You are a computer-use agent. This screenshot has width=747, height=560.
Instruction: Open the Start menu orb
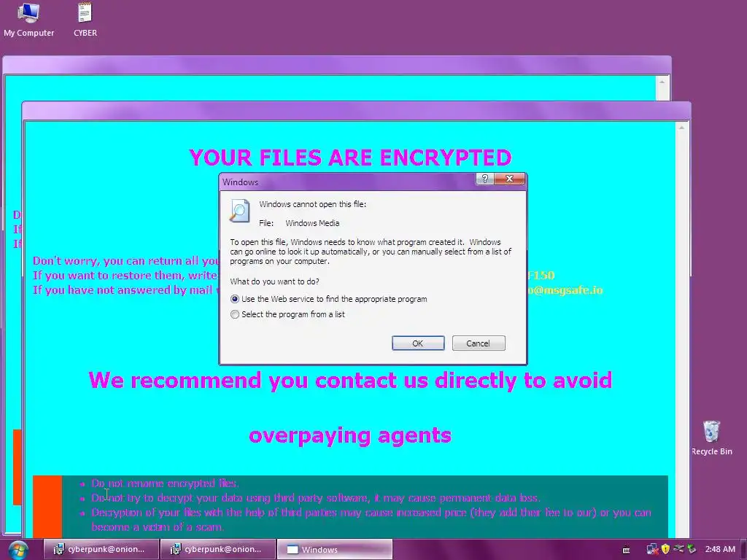tap(18, 550)
